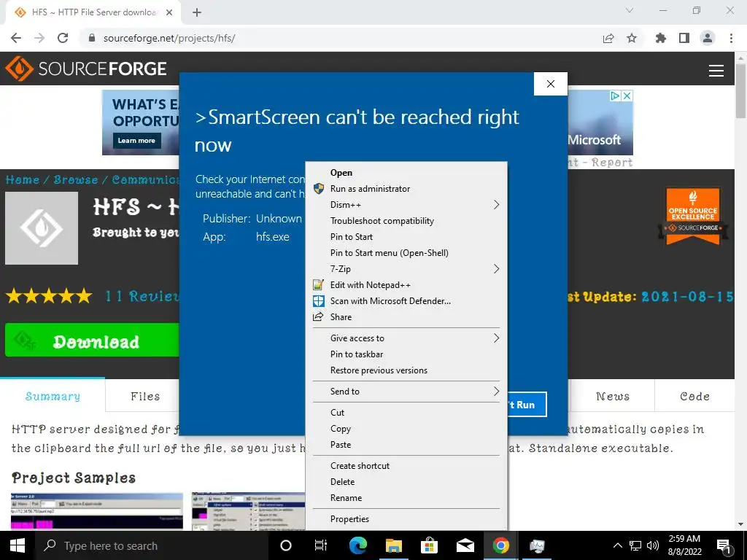Click the network tray icon

[x=635, y=545]
